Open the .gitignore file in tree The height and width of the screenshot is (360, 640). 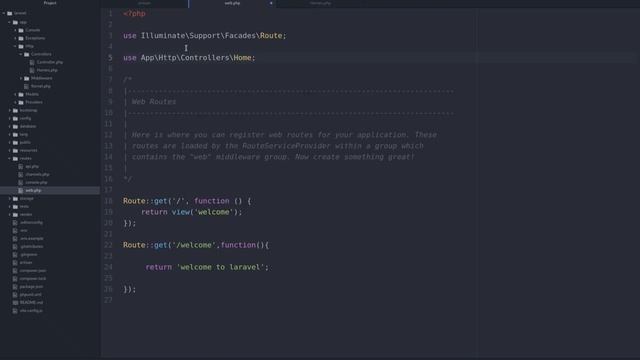28,255
